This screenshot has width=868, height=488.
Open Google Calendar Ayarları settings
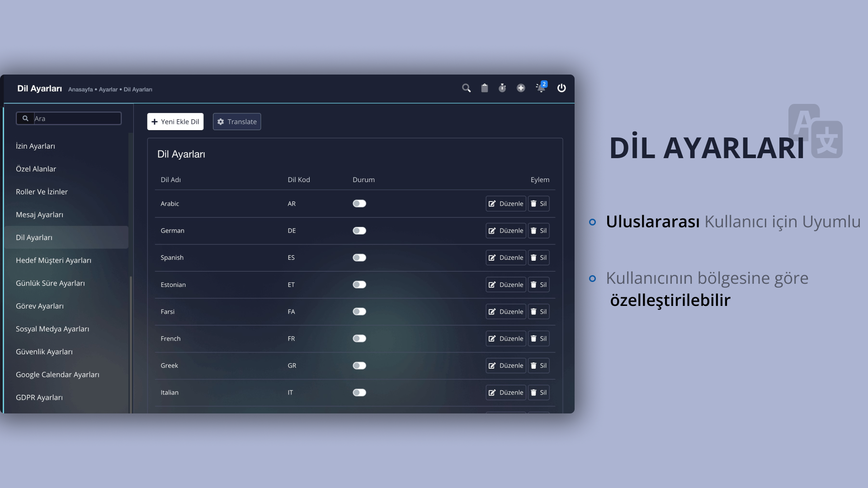coord(57,375)
